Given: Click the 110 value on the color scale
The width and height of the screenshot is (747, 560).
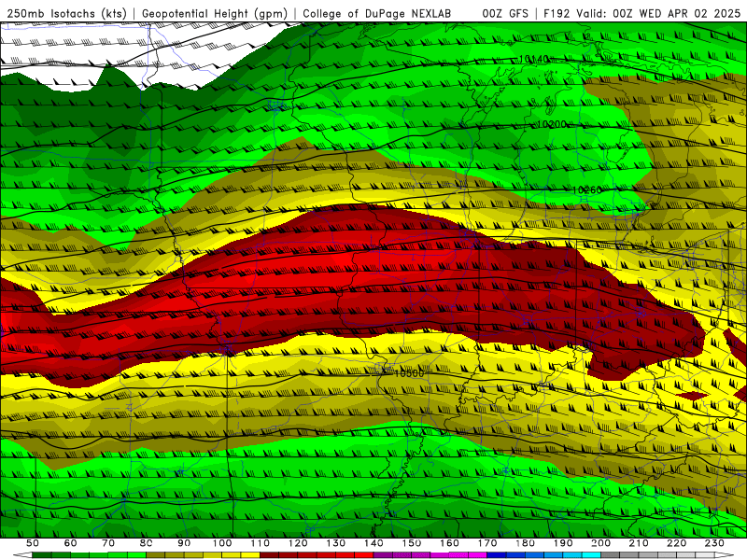Looking at the screenshot, I should click(x=260, y=543).
